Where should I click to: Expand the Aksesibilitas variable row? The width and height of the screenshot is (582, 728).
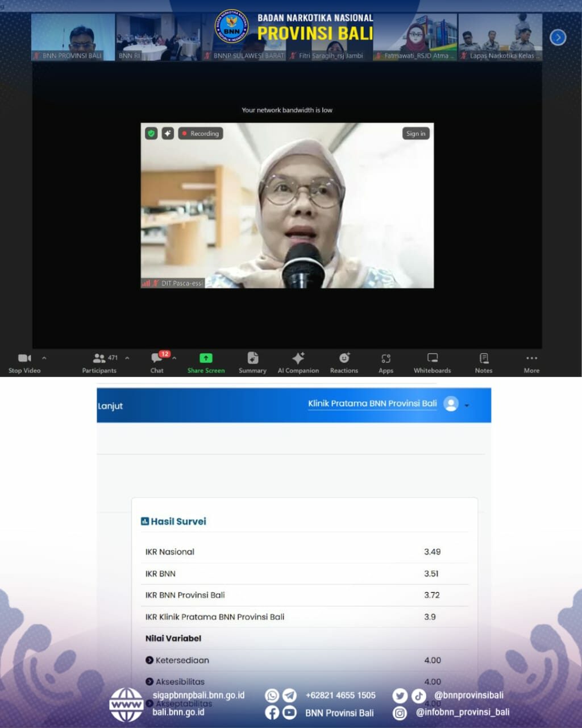pyautogui.click(x=149, y=681)
